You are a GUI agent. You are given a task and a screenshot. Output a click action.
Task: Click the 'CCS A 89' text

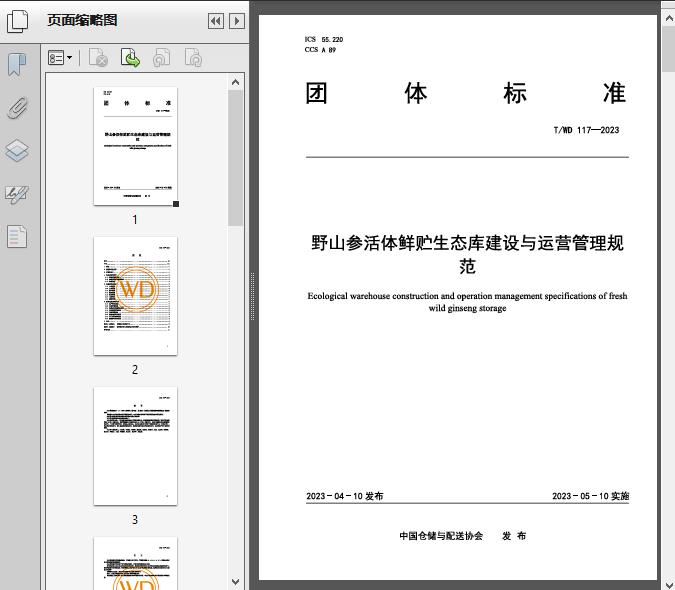320,49
